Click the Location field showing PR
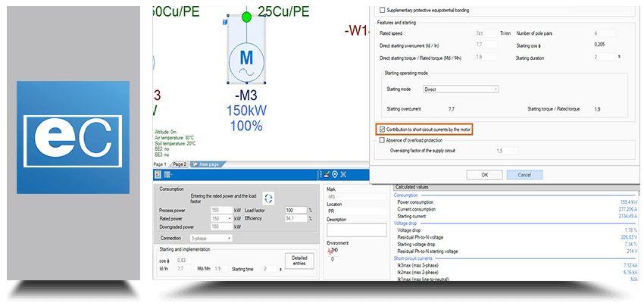 click(x=357, y=211)
